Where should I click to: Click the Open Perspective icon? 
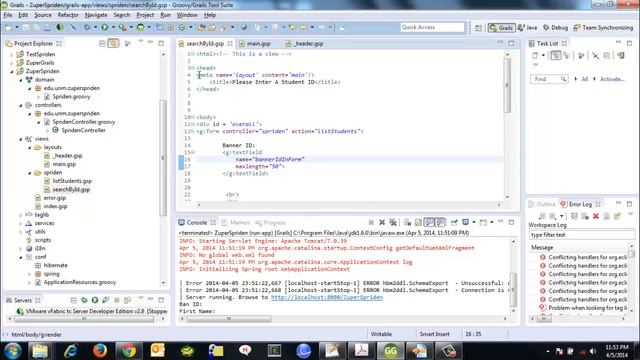click(478, 28)
